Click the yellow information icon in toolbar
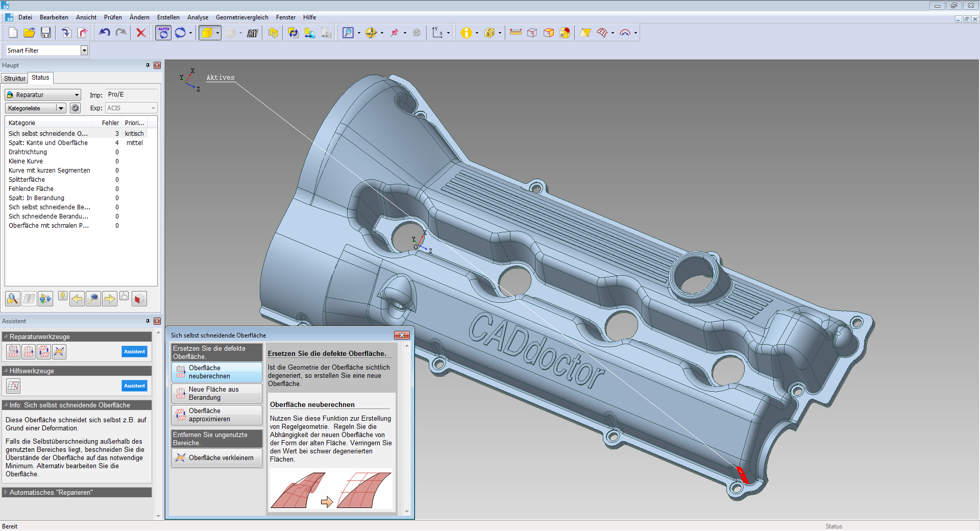 point(465,33)
